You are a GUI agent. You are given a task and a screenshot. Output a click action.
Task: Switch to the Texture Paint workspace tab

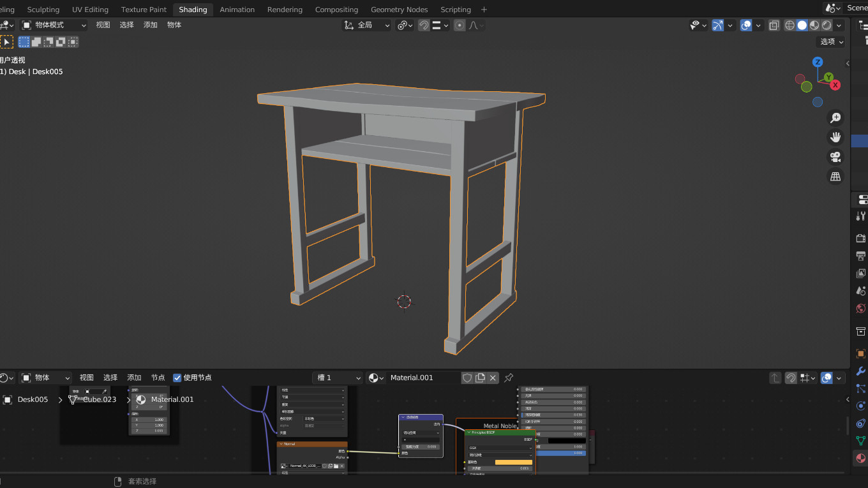[144, 10]
